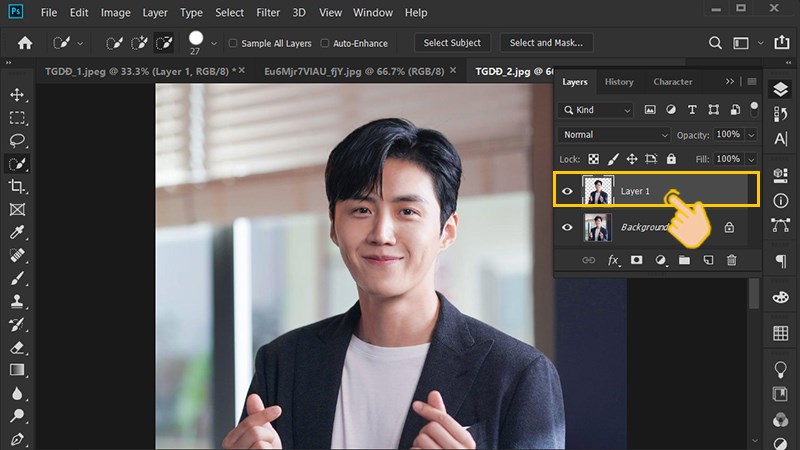The image size is (800, 450).
Task: Open the tool preset picker dropdown
Action: point(80,44)
